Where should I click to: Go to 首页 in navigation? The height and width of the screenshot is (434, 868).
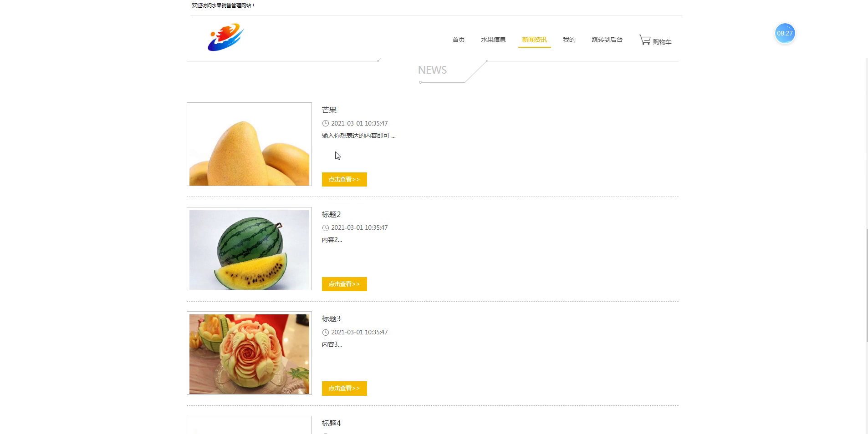(x=459, y=40)
